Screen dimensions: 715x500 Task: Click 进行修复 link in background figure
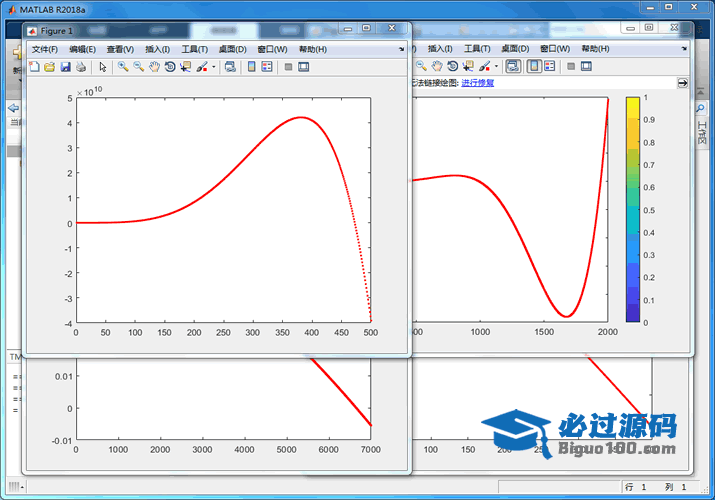click(x=477, y=83)
